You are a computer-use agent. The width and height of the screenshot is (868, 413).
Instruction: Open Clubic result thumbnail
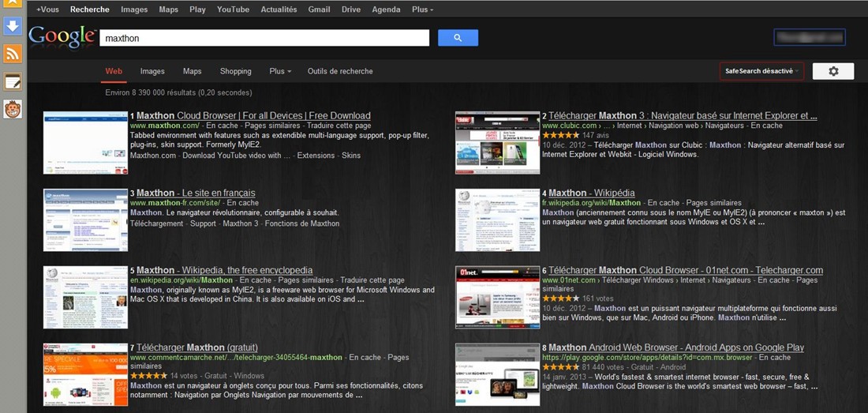click(x=497, y=143)
